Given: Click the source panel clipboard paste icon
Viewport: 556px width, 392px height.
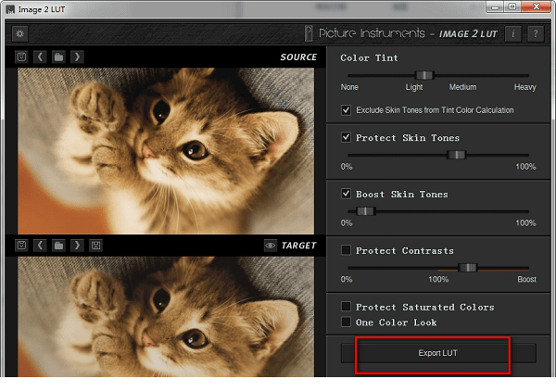Looking at the screenshot, I should (21, 57).
